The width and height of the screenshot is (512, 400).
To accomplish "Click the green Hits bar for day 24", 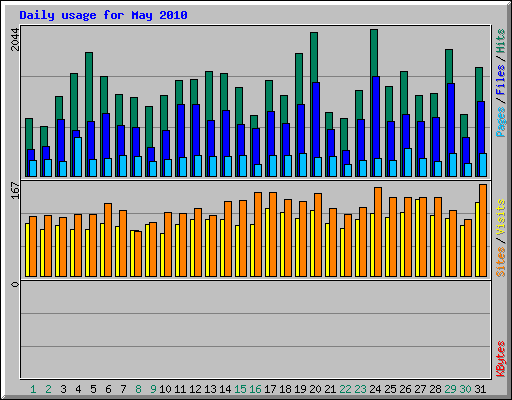I will pos(374,53).
